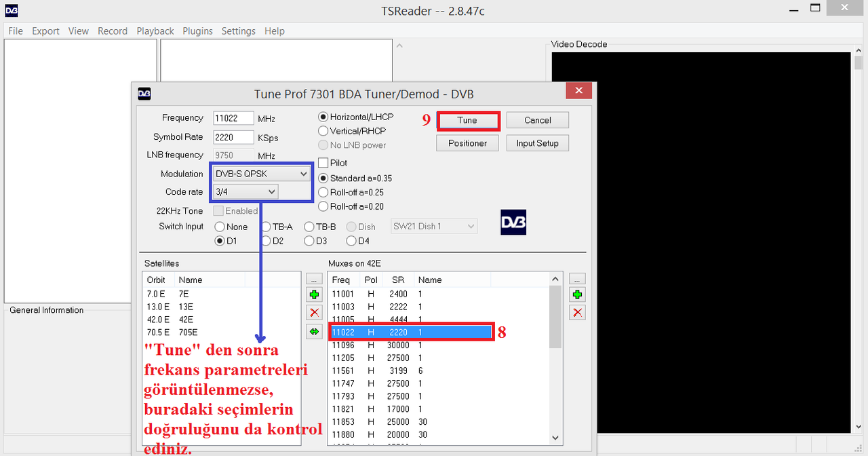
Task: Close the Tune dialog with red X
Action: 578,90
